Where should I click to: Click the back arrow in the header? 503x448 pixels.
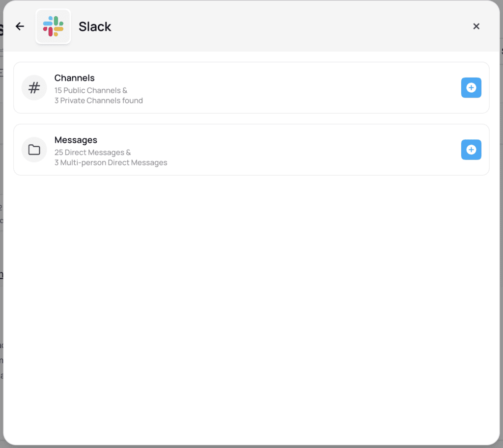pos(20,26)
